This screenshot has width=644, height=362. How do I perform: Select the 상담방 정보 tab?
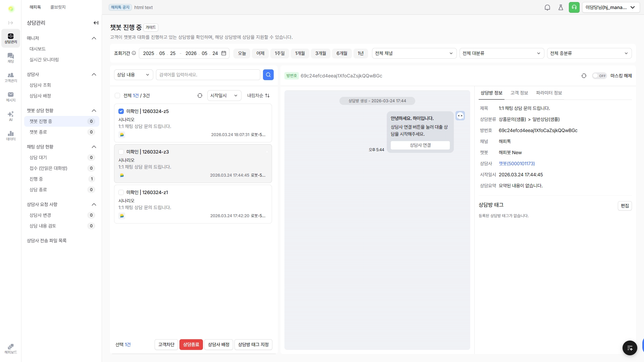[491, 93]
